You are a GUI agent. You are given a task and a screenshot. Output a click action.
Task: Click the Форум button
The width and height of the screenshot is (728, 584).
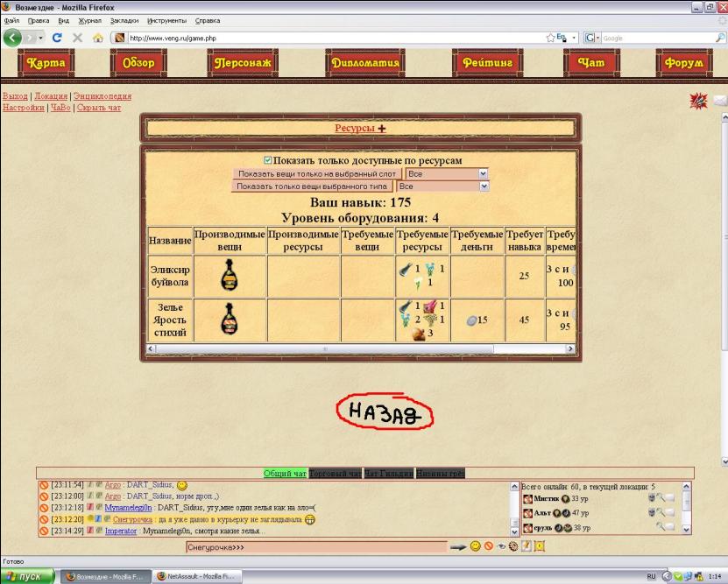[x=683, y=63]
